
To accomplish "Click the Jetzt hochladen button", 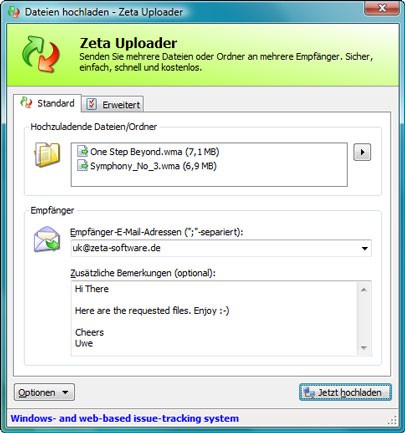I will 345,392.
